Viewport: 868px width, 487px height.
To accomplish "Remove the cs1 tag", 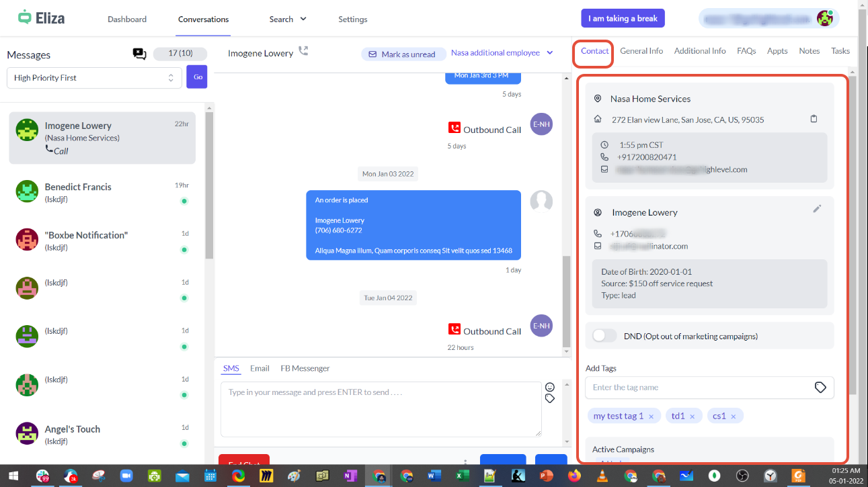I will [x=733, y=416].
